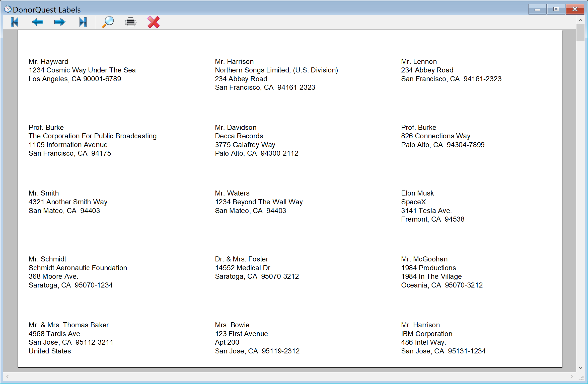Image resolution: width=588 pixels, height=384 pixels.
Task: Jump to the last page of labels
Action: coord(83,22)
